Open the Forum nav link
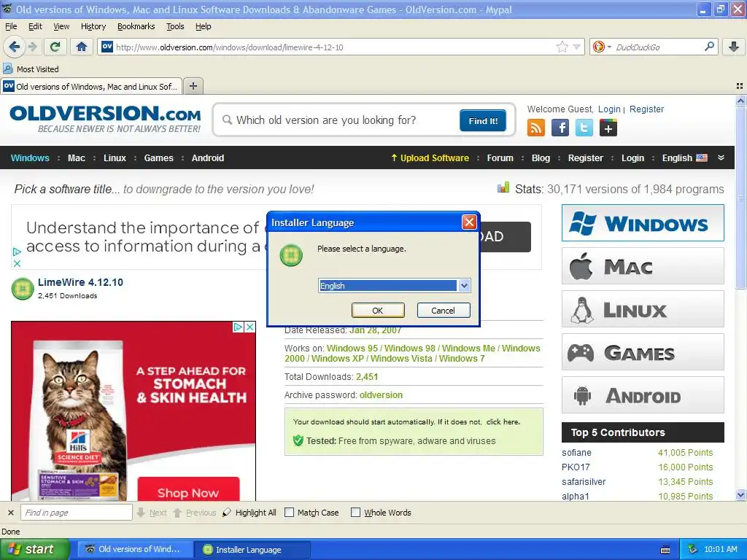 click(x=500, y=157)
